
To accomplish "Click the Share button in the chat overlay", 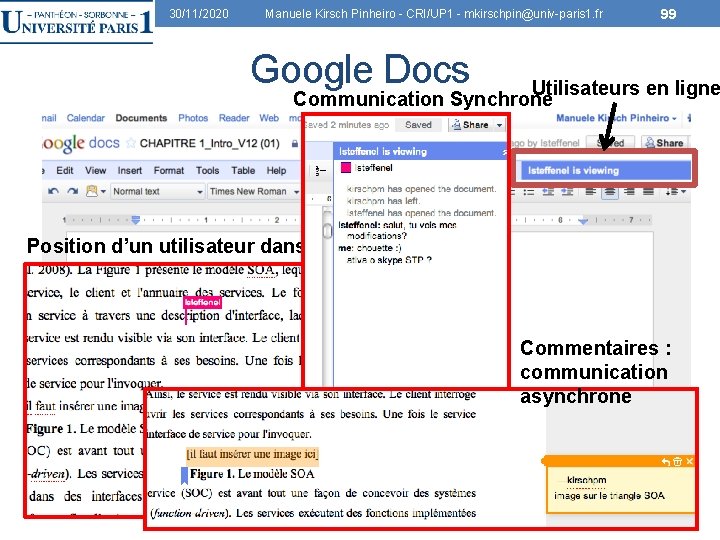I will (x=471, y=125).
